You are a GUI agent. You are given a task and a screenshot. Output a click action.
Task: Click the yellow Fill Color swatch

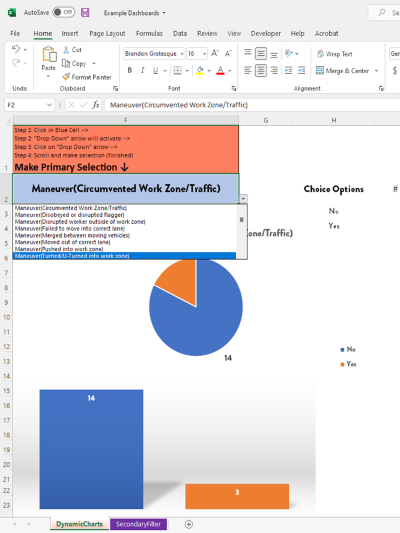[x=200, y=70]
